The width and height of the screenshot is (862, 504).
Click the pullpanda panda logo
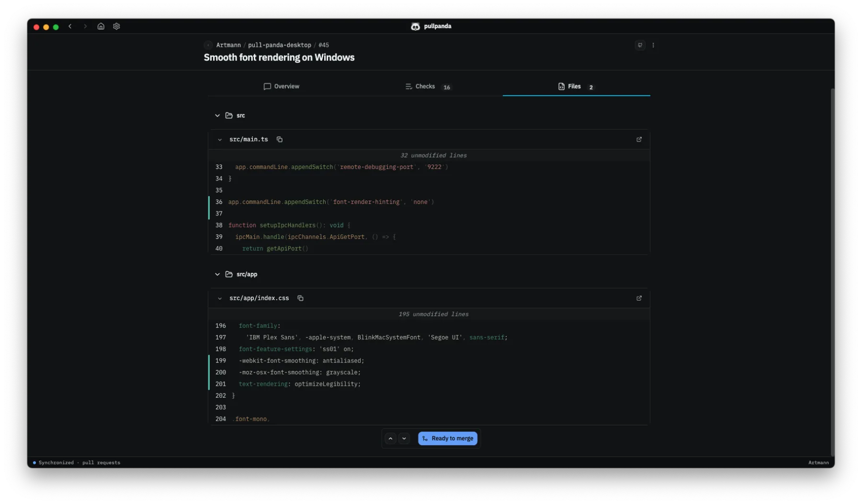point(415,26)
